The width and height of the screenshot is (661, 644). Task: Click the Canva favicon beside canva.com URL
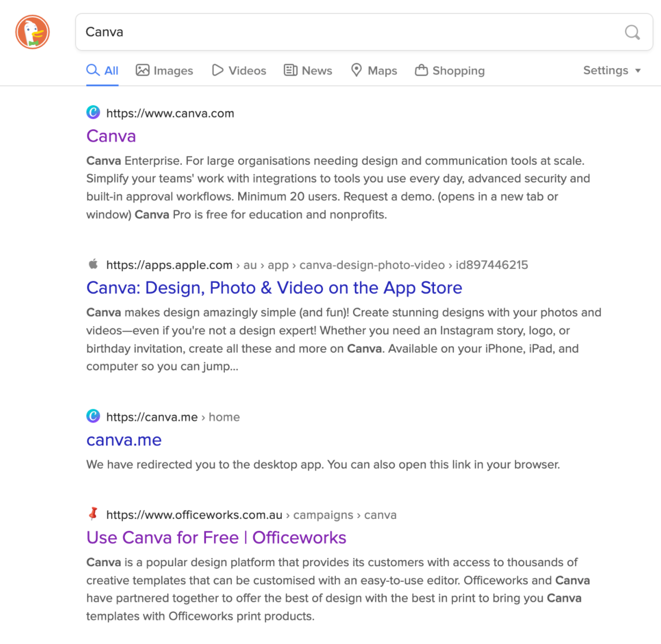point(93,112)
